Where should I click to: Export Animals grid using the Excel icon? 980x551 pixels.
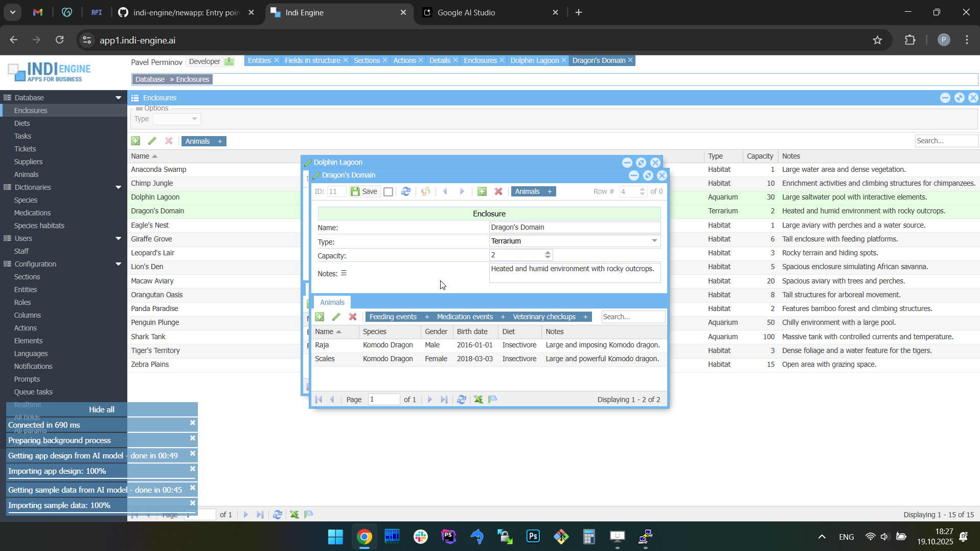[478, 400]
